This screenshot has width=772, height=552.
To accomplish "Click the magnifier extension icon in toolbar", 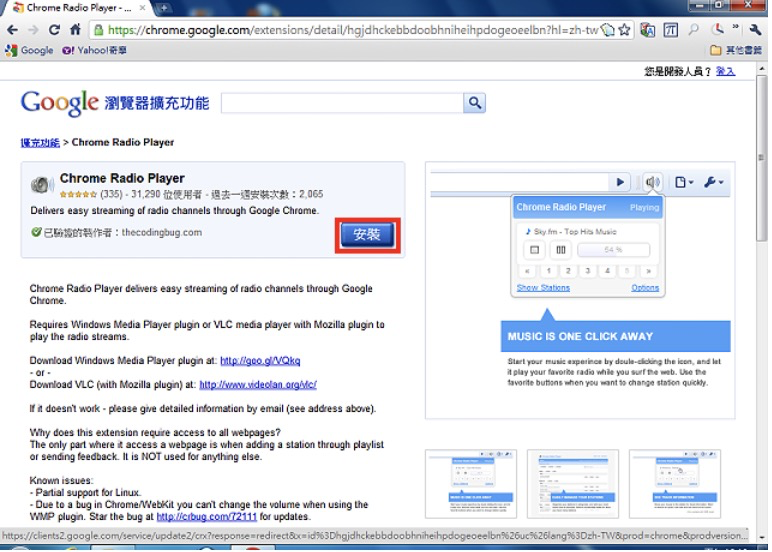I will pos(693,30).
